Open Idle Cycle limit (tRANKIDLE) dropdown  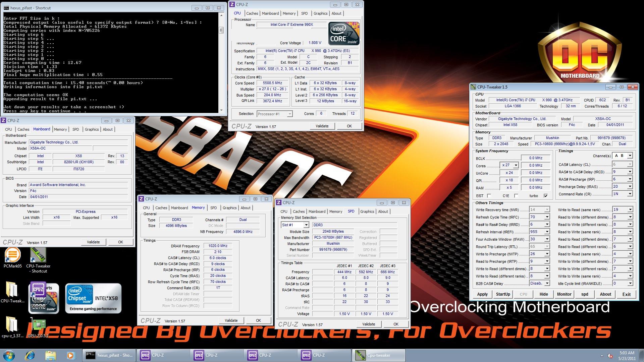(x=630, y=283)
